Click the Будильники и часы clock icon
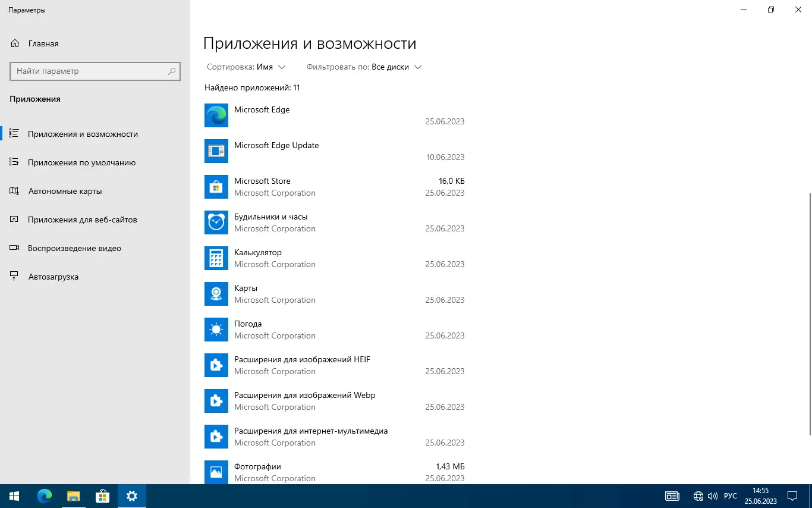 [216, 222]
